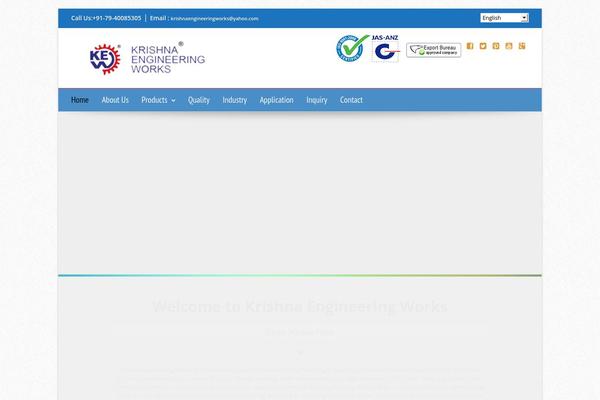Open the Quality page in navigation
Image resolution: width=600 pixels, height=400 pixels.
[199, 100]
